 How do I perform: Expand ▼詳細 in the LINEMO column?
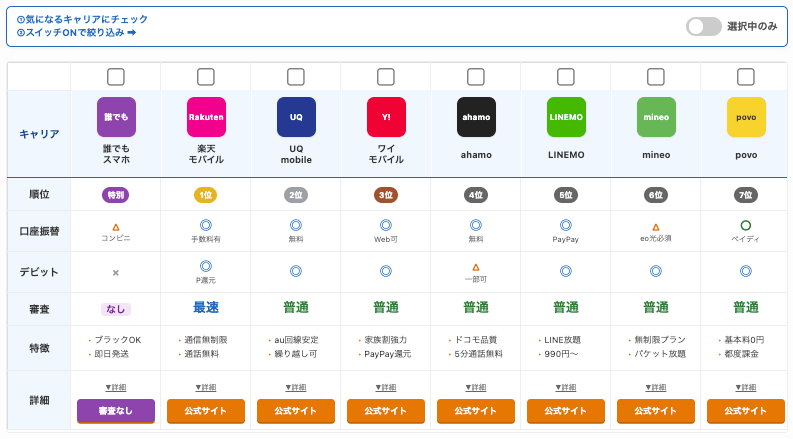click(566, 387)
